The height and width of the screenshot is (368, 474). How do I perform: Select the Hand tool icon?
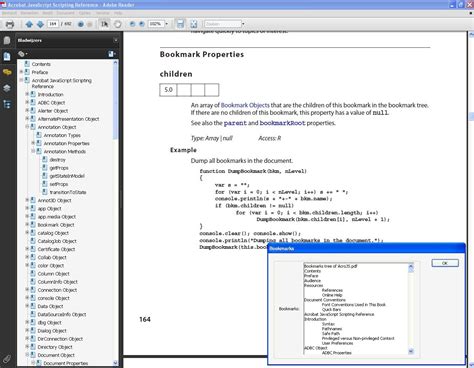117,24
